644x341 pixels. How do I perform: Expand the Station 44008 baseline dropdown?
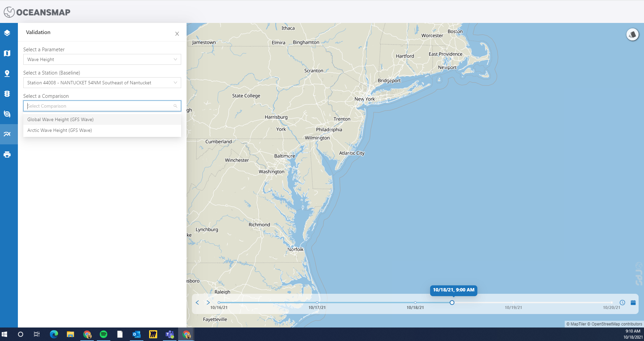[x=102, y=83]
